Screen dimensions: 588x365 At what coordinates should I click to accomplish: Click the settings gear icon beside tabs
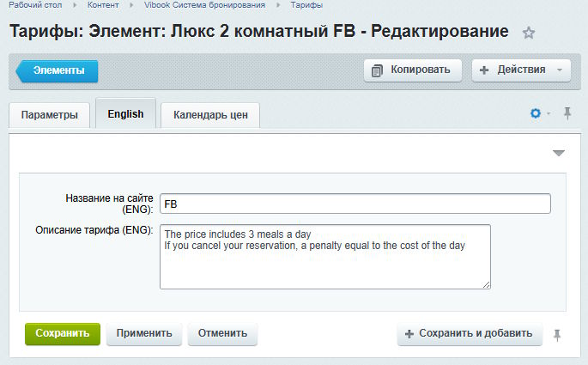[x=536, y=113]
